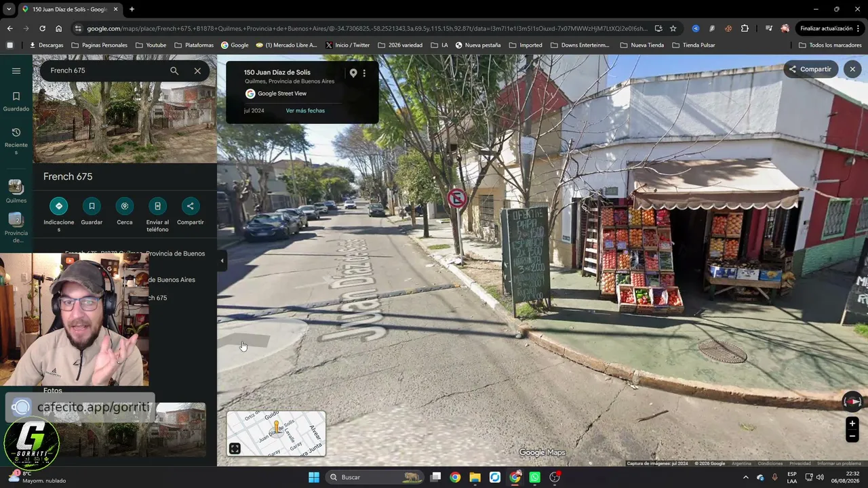Screen dimensions: 868x488
Task: Collapse the side panel with the arrow
Action: pyautogui.click(x=222, y=260)
